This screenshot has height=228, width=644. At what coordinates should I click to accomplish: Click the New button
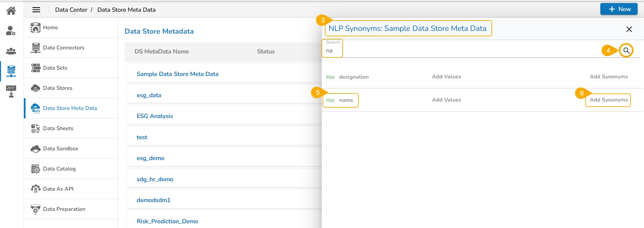point(619,9)
